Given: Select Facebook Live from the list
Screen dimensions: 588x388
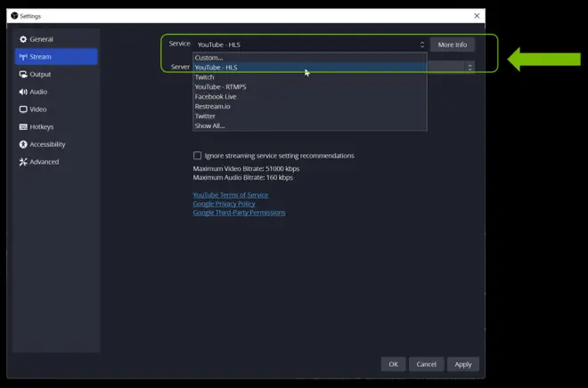Looking at the screenshot, I should pos(310,97).
